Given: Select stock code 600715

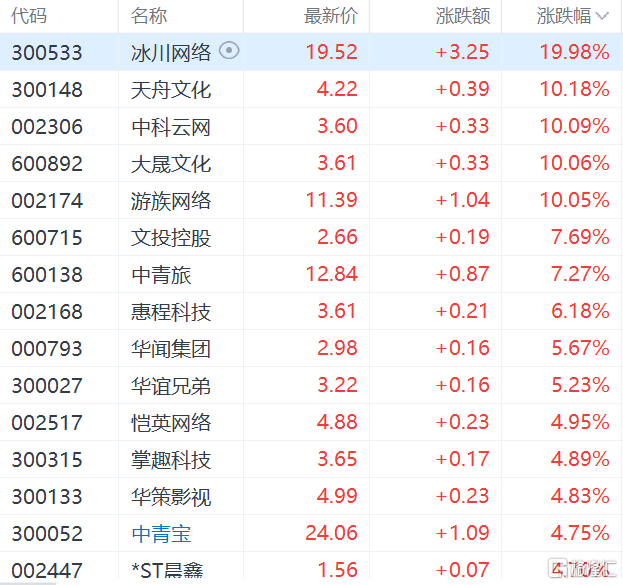Looking at the screenshot, I should click(x=47, y=238).
